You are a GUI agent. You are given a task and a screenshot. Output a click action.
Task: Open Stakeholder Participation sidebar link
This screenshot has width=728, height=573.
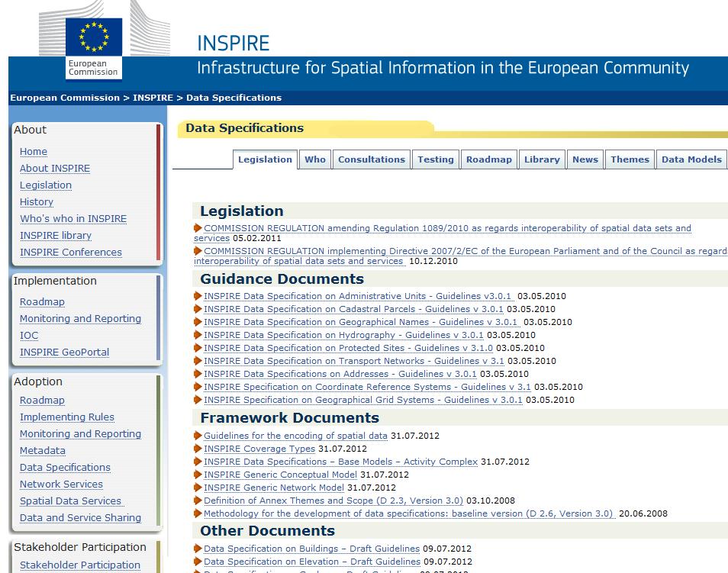point(80,565)
